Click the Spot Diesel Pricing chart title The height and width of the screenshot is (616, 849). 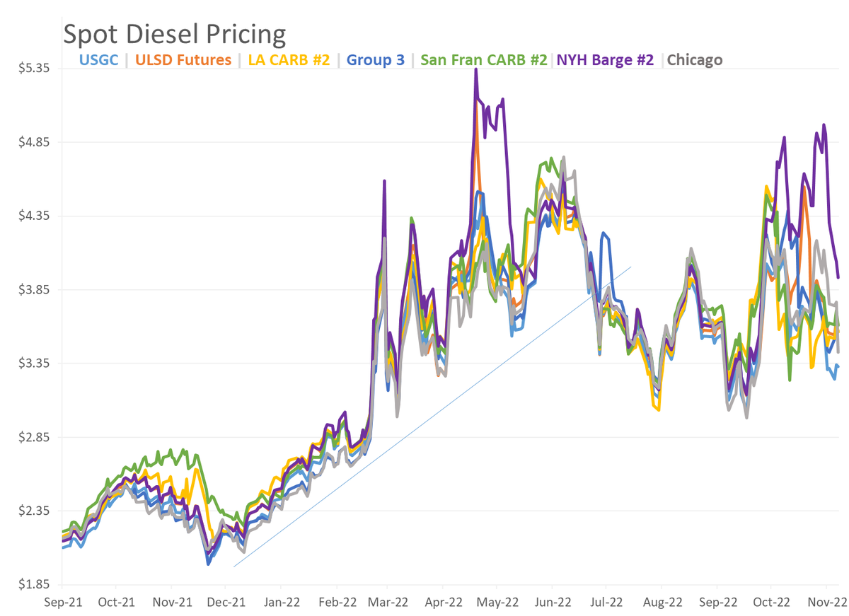pos(174,34)
